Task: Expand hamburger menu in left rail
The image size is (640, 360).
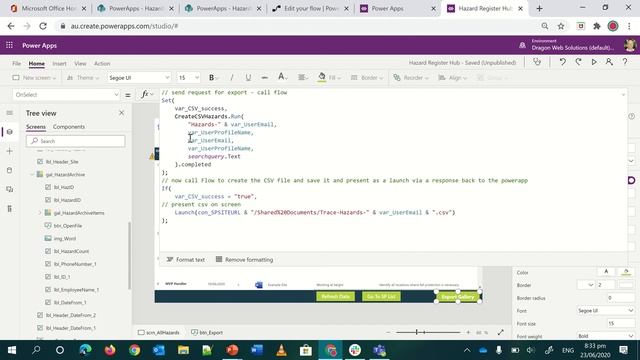Action: click(x=10, y=113)
